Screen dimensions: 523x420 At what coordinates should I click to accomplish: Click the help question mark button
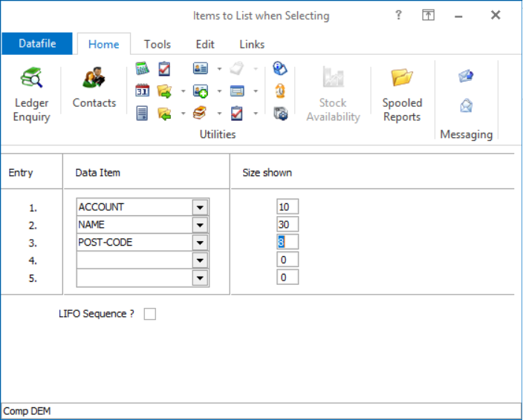[398, 15]
